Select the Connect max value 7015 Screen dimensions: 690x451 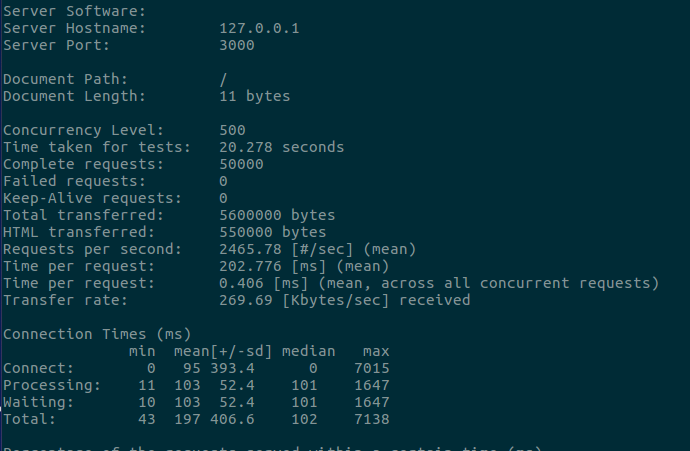pyautogui.click(x=372, y=368)
